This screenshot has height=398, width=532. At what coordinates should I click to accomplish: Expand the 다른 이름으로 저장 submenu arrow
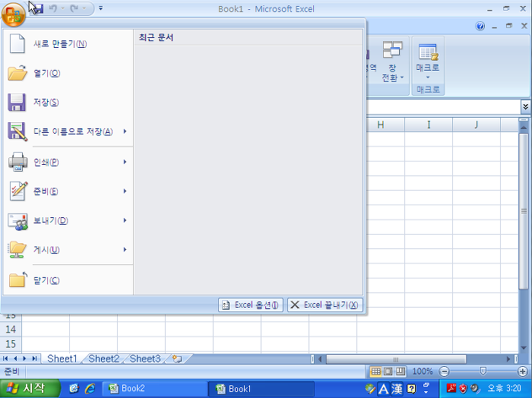[125, 131]
